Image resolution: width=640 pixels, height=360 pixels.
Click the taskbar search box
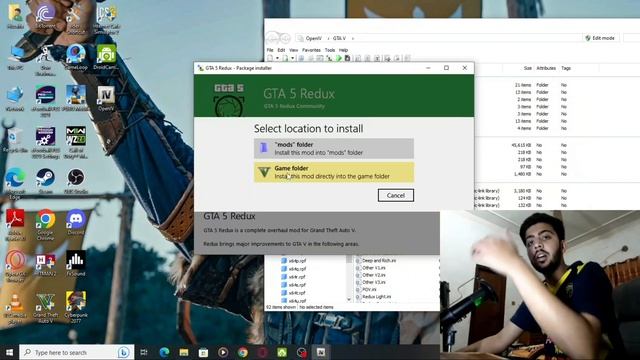(x=77, y=352)
